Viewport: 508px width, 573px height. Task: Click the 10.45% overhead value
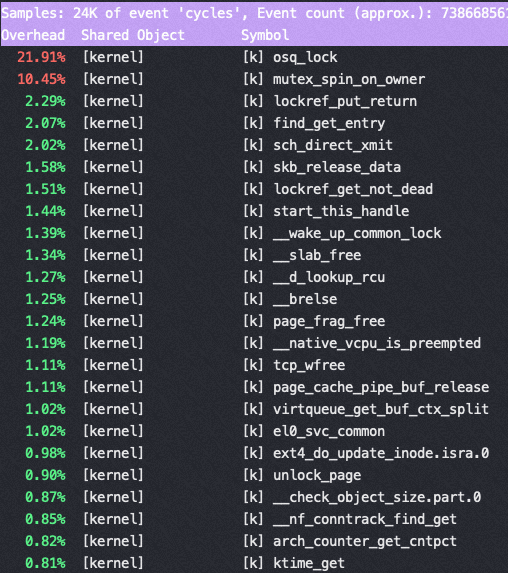click(x=41, y=79)
